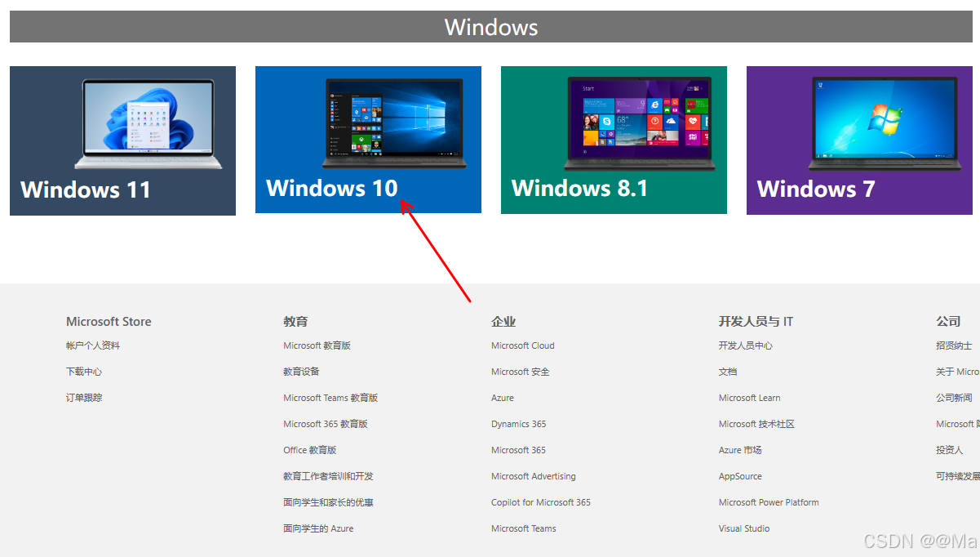Click the 教育 footer heading

[295, 322]
